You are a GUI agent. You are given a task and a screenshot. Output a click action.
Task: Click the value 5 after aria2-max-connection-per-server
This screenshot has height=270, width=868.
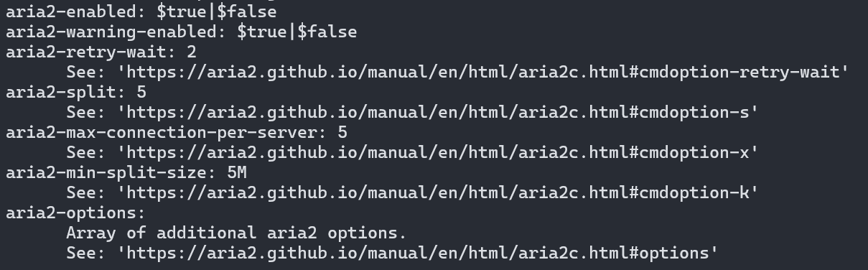click(x=342, y=132)
